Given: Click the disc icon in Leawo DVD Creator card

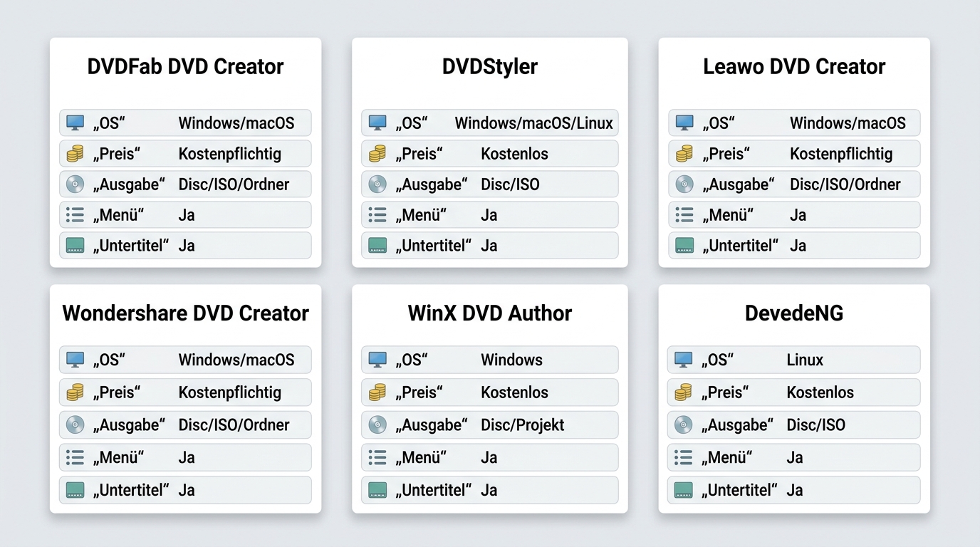Looking at the screenshot, I should tap(684, 184).
